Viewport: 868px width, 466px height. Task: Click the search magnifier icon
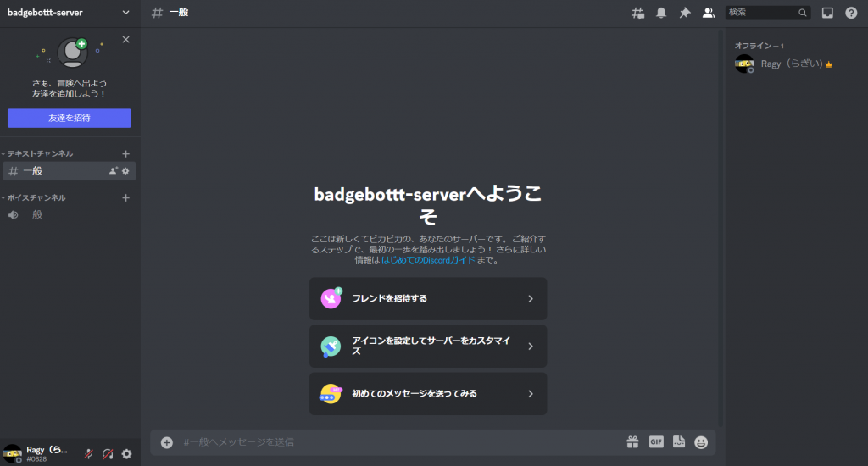pos(802,13)
